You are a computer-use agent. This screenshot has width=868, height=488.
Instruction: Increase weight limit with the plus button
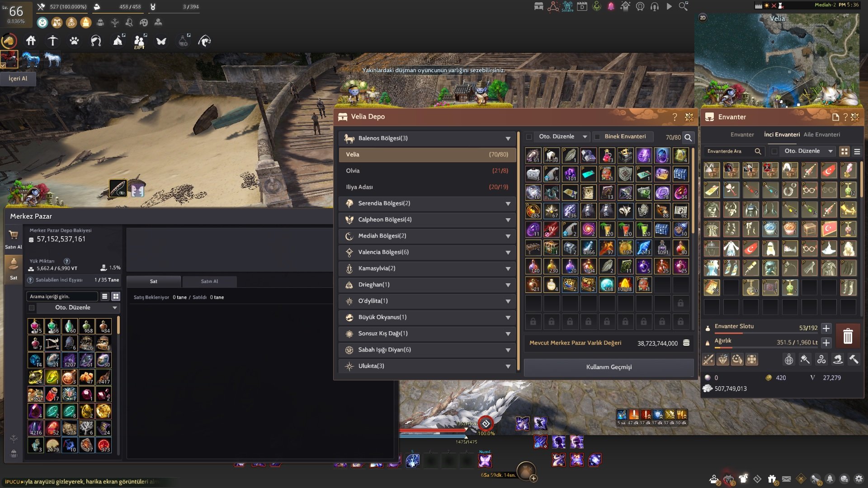point(826,343)
